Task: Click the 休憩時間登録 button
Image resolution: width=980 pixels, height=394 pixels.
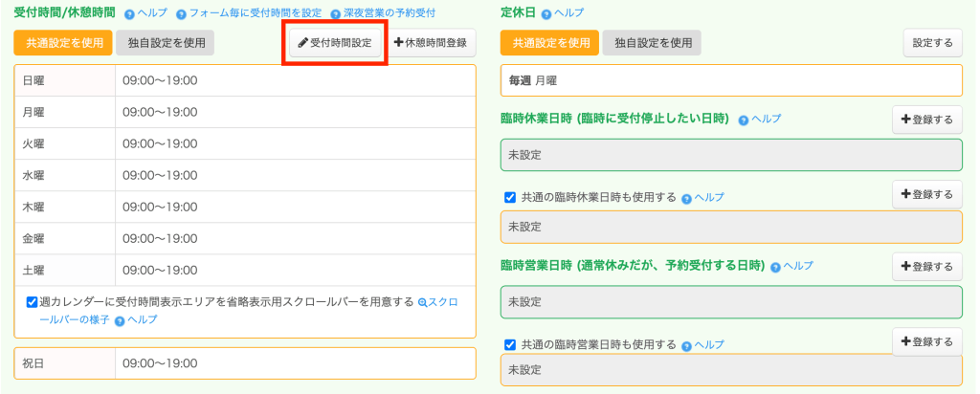Action: [x=431, y=43]
